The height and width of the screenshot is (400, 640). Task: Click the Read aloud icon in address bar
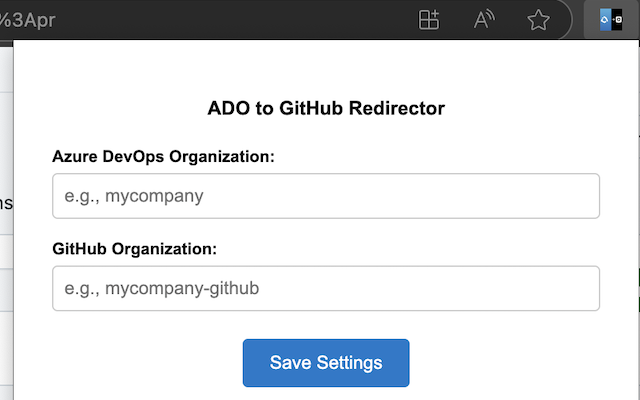coord(484,20)
